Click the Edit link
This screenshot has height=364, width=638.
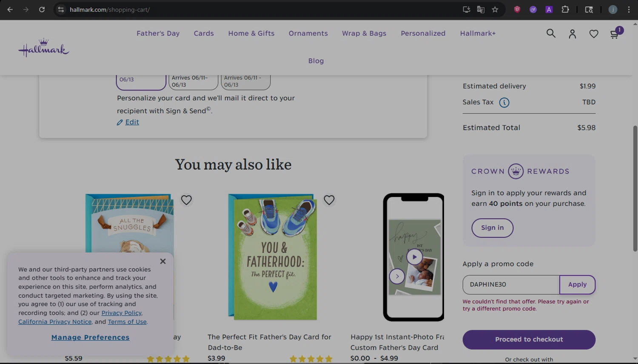click(132, 122)
